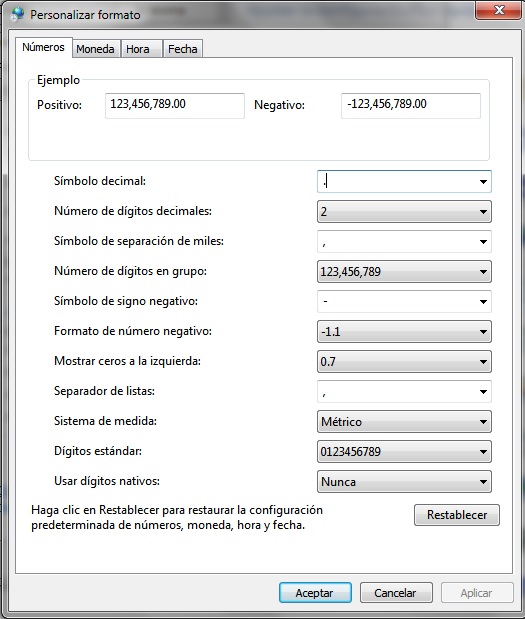Click the Negativo example field
Screen dimensions: 525x619
(x=411, y=105)
